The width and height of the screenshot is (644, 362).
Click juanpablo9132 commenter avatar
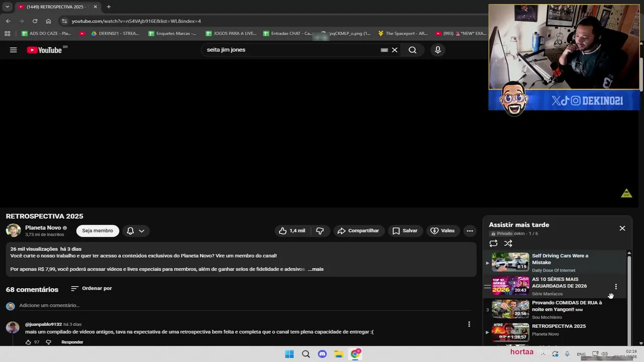[12, 327]
